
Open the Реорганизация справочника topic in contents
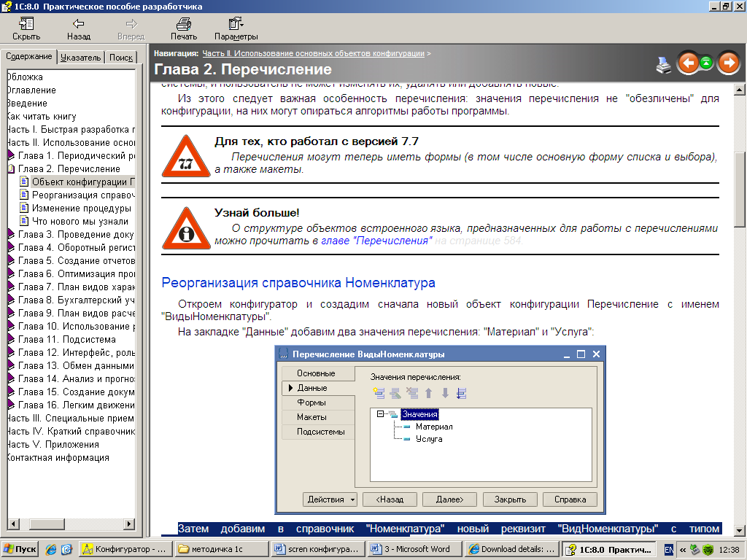pyautogui.click(x=82, y=195)
